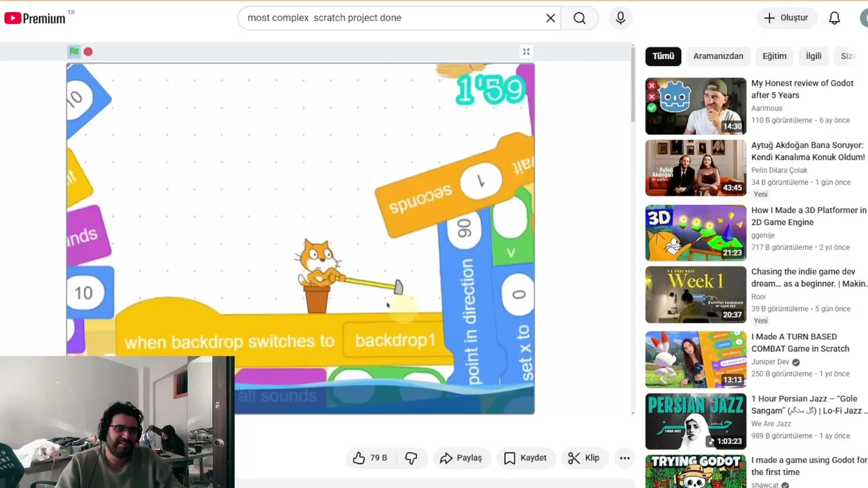Select the Eğitim filter chip
The height and width of the screenshot is (488, 868).
point(774,56)
